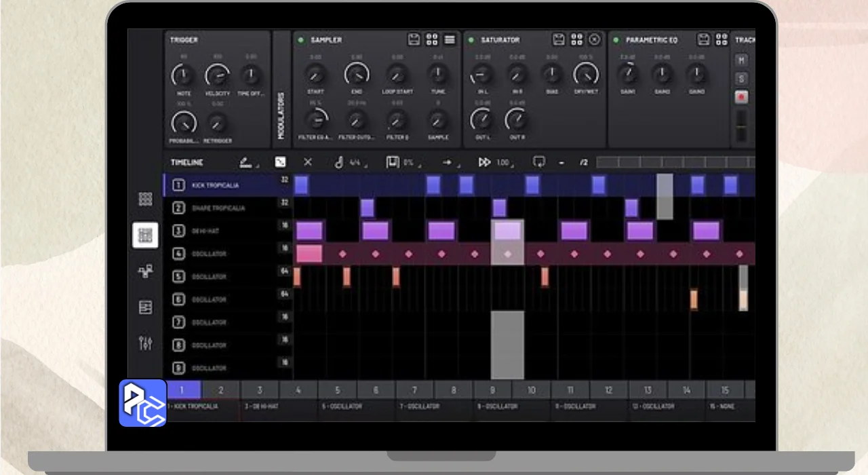This screenshot has width=868, height=475.
Task: Select the pattern grid view at sidebar top
Action: coord(145,199)
